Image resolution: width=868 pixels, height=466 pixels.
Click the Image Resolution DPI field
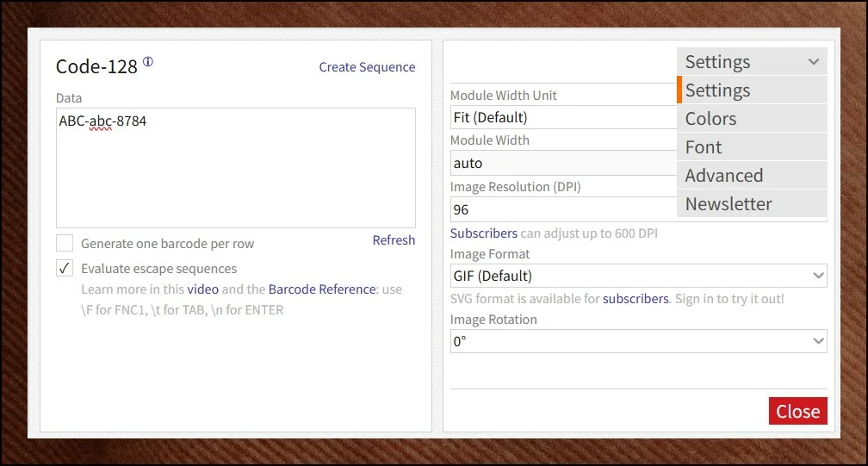(563, 209)
